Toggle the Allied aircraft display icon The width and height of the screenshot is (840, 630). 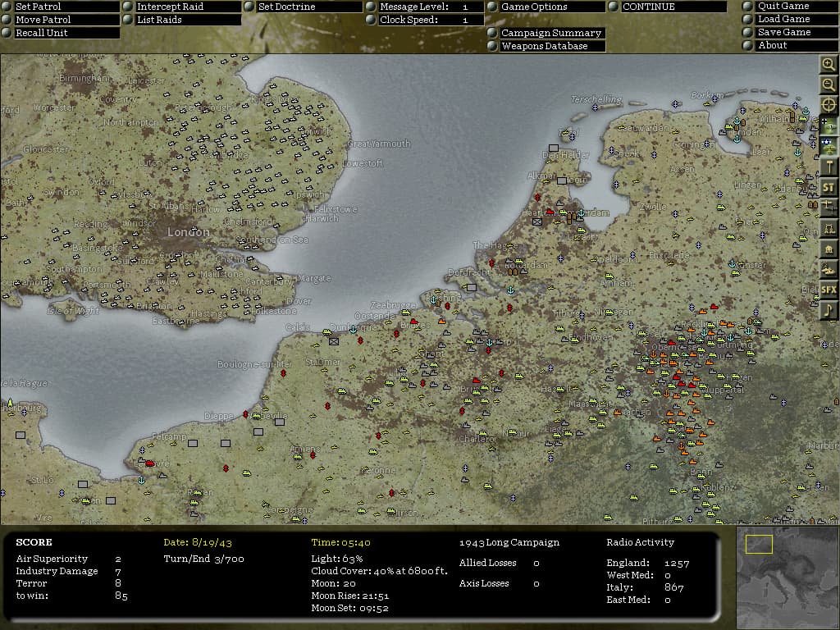[x=829, y=146]
